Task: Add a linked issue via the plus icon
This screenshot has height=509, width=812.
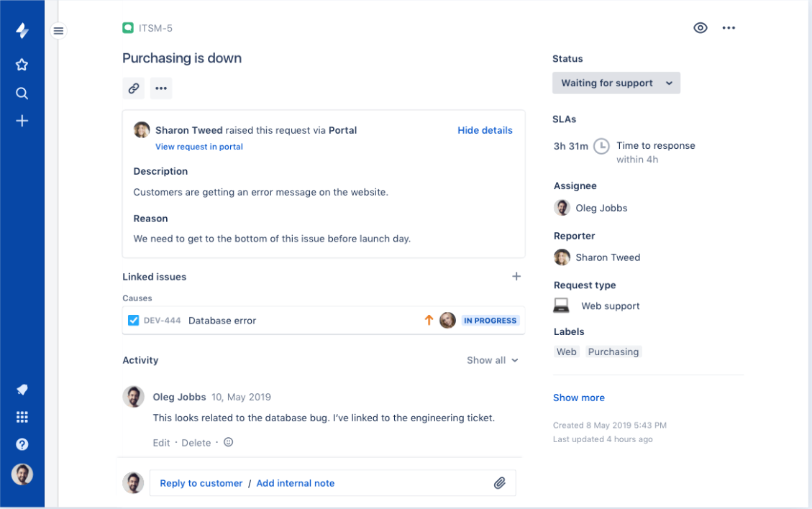Action: coord(516,276)
